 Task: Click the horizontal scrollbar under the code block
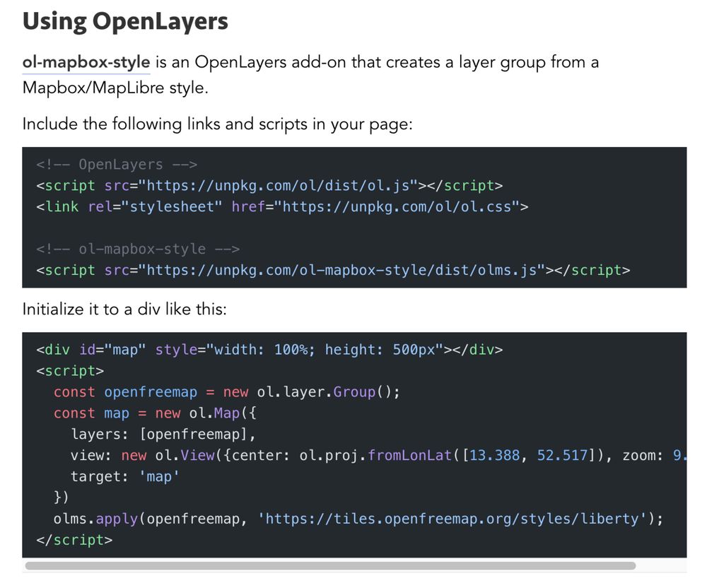(330, 565)
